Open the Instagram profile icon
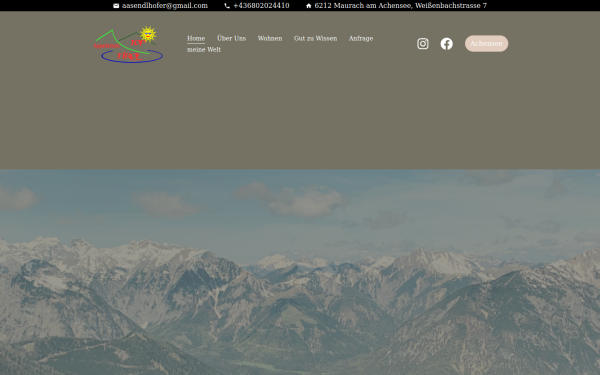Screen dimensions: 600x375 click(422, 44)
